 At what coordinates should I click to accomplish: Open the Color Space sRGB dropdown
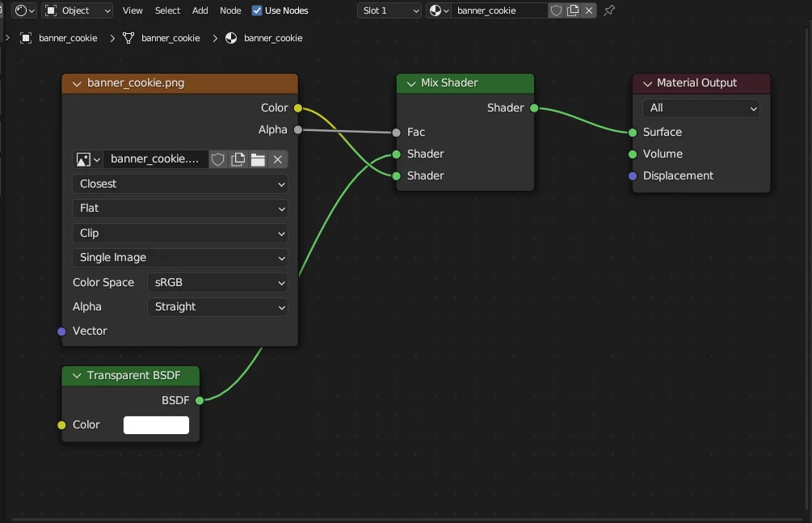click(x=217, y=282)
